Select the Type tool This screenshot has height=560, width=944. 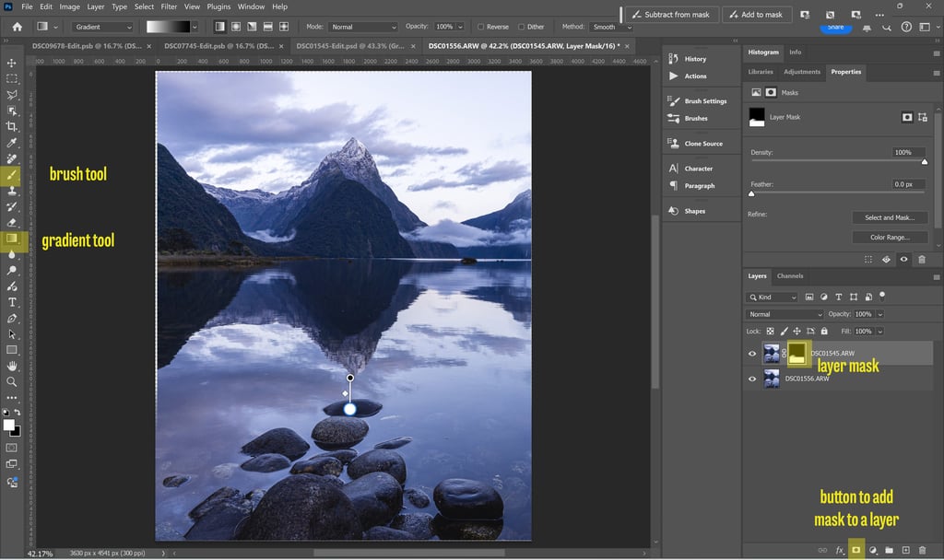pos(11,302)
